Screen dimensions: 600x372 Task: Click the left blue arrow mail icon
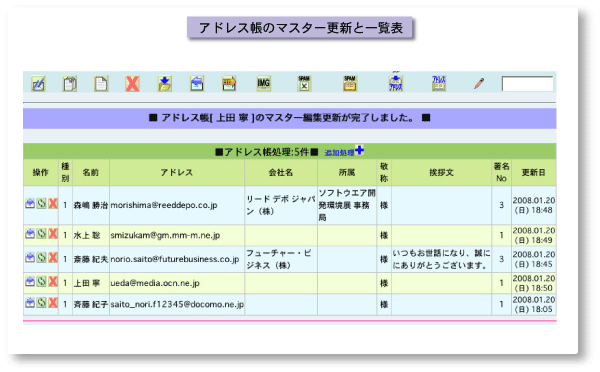pos(197,83)
